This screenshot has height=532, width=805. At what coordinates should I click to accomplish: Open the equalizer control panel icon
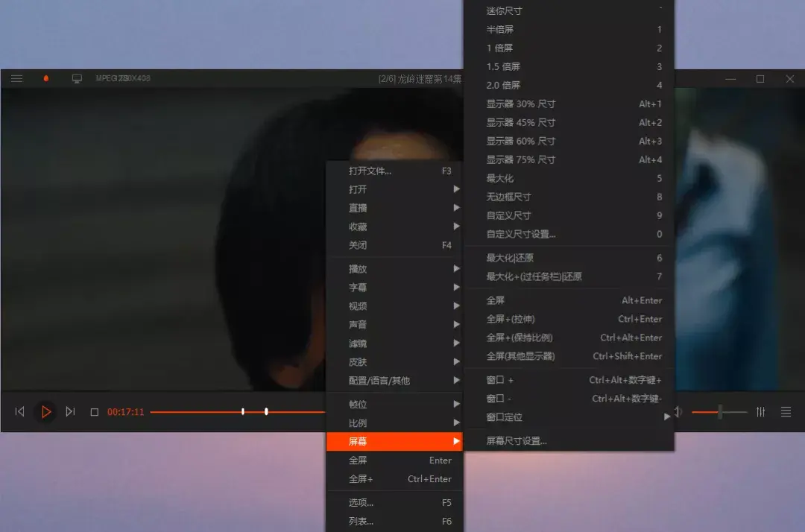tap(761, 411)
